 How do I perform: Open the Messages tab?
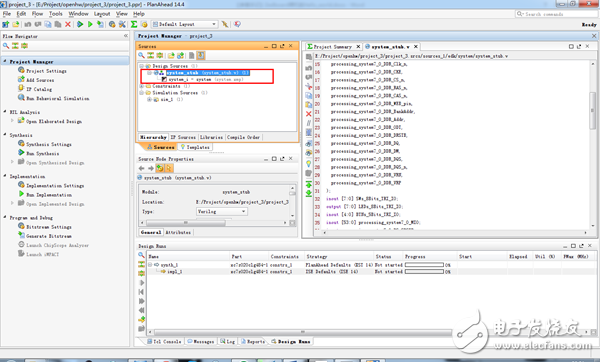(201, 341)
